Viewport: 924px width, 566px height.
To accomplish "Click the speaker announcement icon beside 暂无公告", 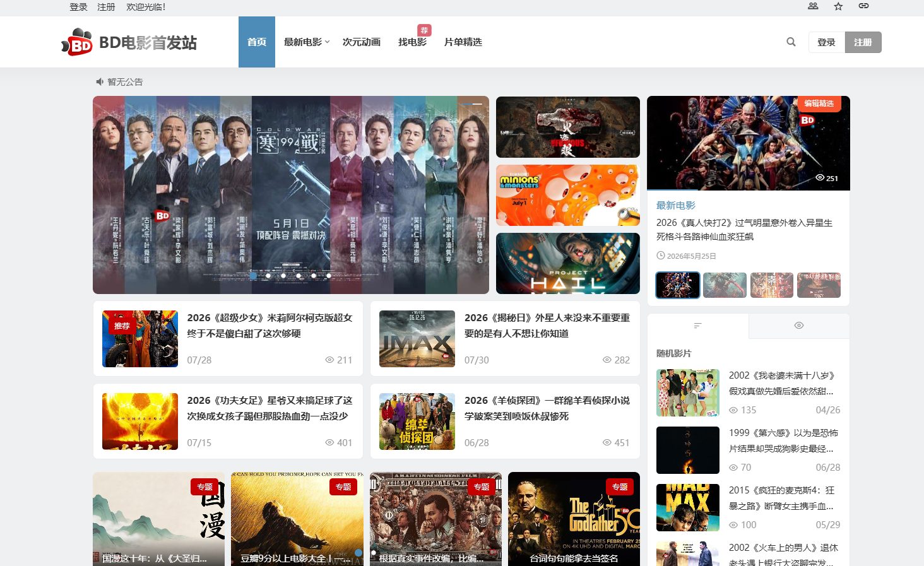I will (x=99, y=81).
